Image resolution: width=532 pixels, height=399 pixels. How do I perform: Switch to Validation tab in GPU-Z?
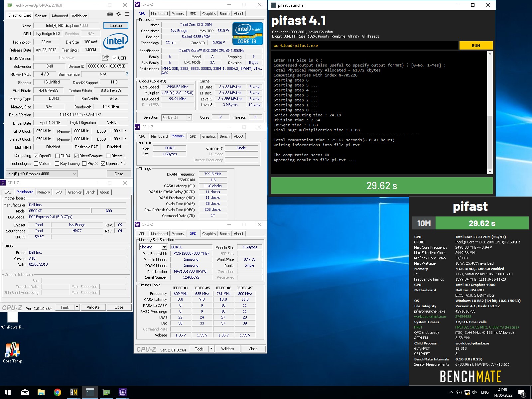79,16
